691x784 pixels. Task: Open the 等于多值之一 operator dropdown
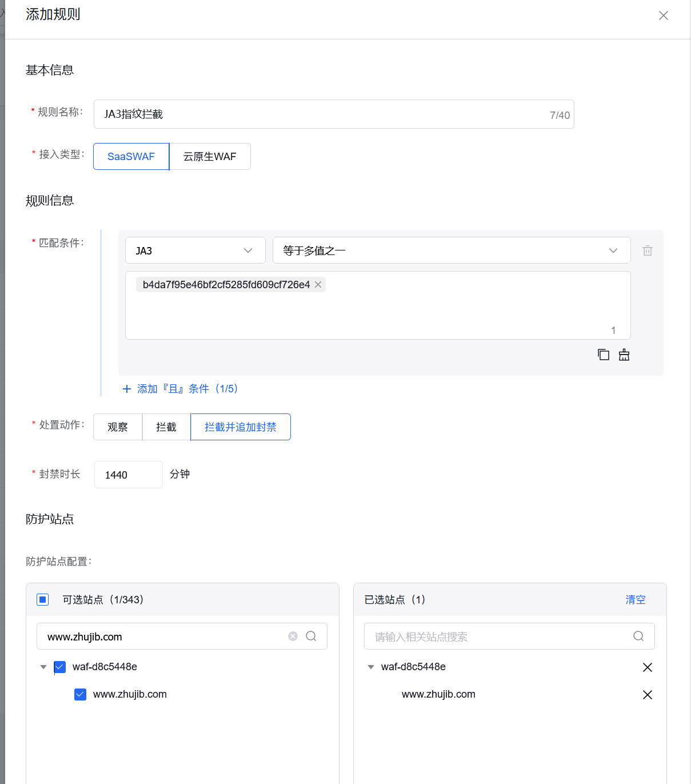click(452, 250)
